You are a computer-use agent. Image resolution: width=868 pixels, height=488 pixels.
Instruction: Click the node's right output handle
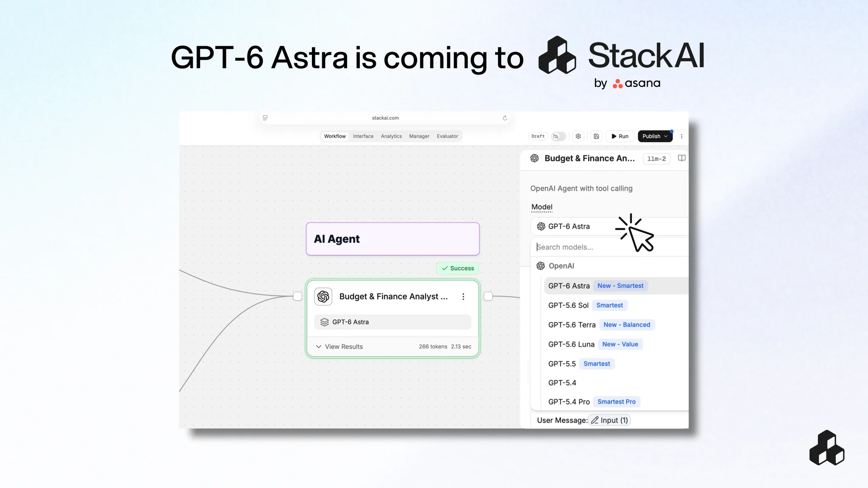click(488, 296)
